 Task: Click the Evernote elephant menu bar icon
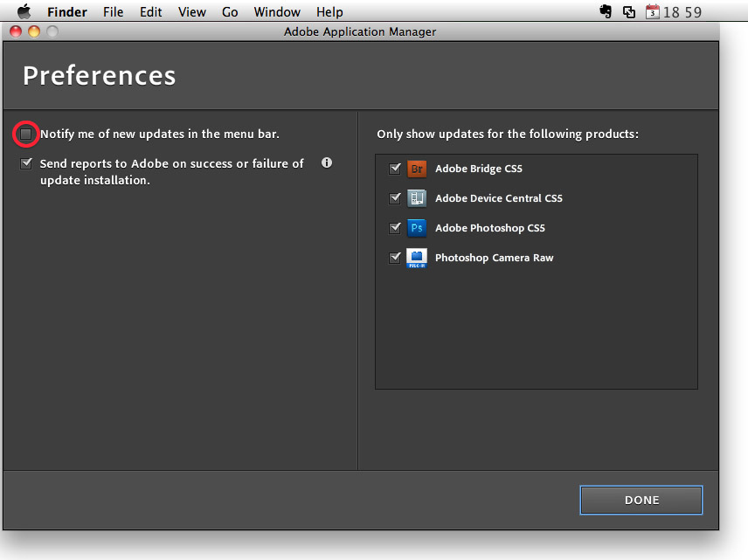pos(606,12)
